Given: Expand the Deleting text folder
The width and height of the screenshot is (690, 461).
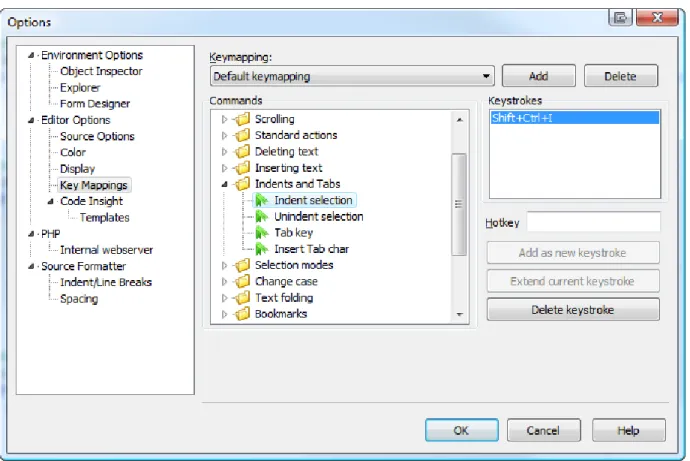Looking at the screenshot, I should click(x=224, y=152).
